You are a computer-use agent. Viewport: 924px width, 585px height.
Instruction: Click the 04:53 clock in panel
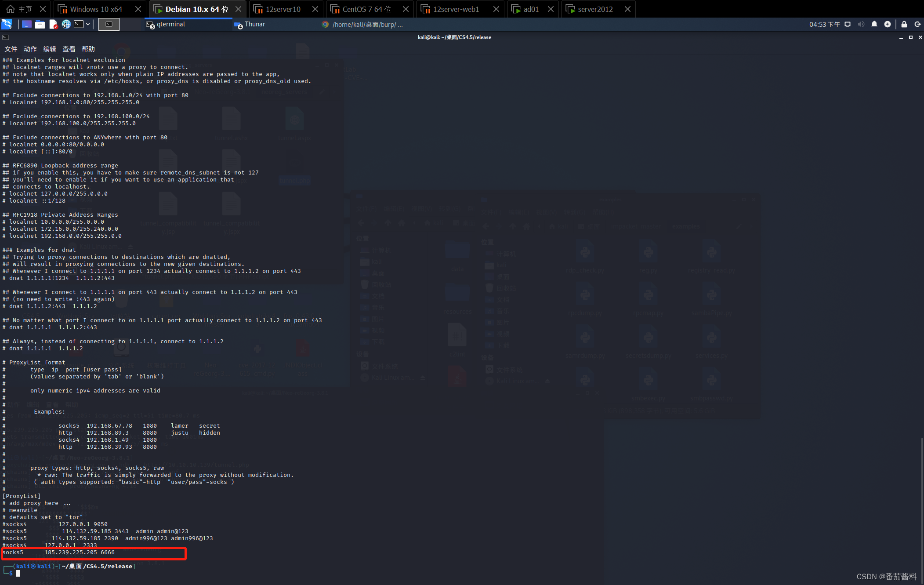[824, 24]
